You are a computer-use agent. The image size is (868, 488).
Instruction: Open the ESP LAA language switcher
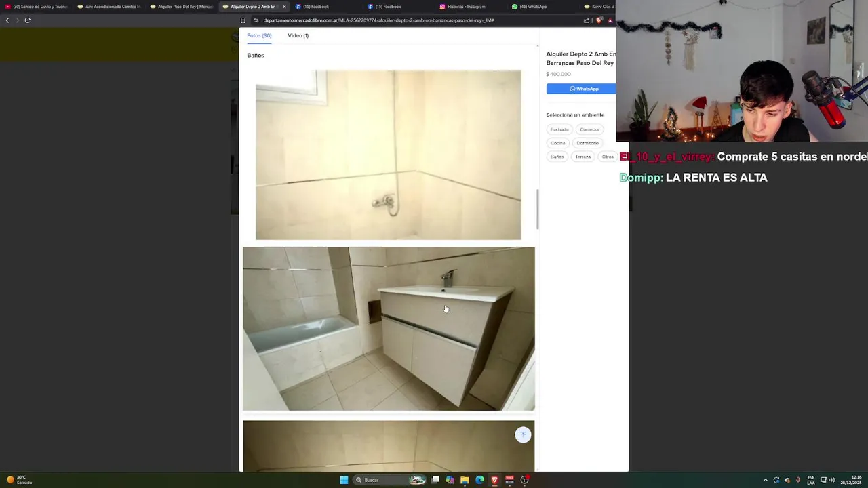(811, 480)
